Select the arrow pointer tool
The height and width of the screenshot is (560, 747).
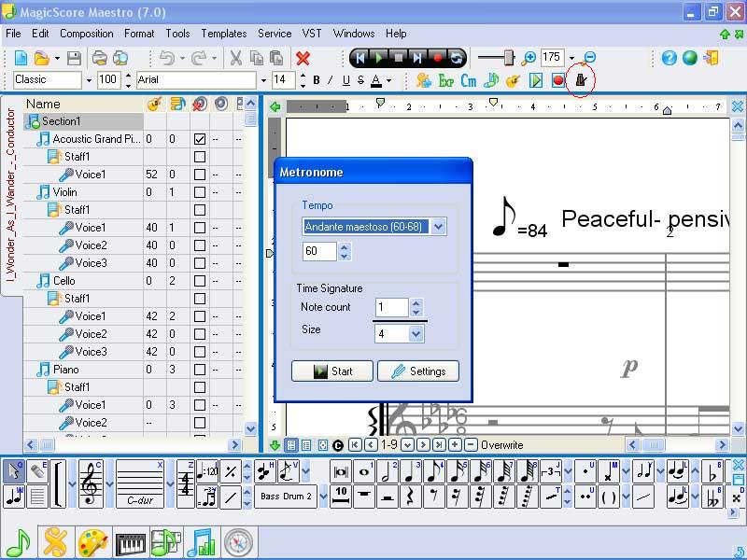click(14, 471)
